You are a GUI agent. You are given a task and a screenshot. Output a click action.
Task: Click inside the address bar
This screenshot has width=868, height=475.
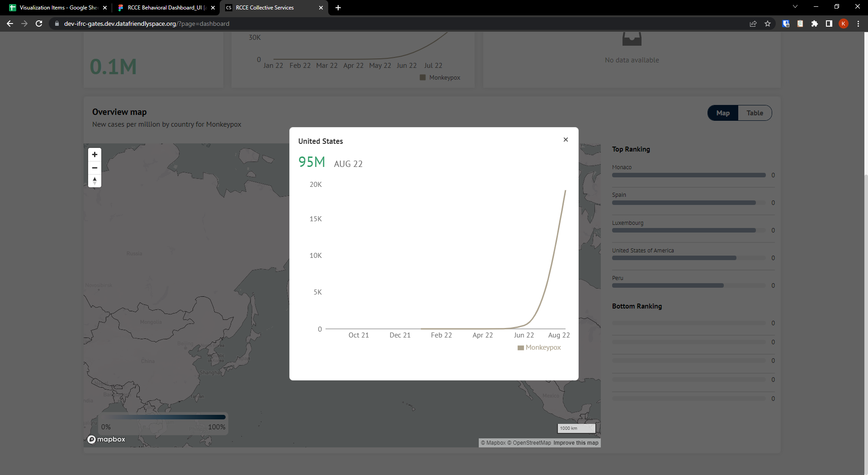[x=181, y=24]
